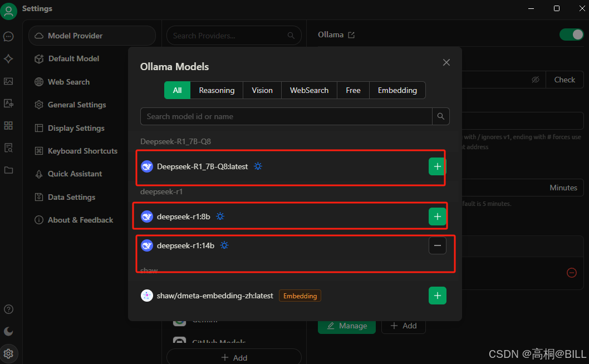Select the All models tab
Viewport: 589px width, 364px height.
click(177, 90)
